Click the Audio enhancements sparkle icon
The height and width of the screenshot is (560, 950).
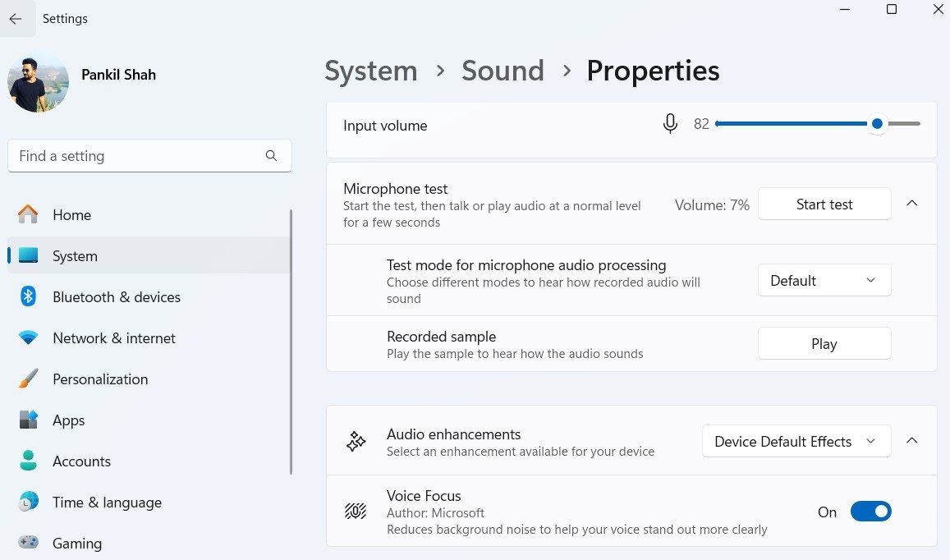tap(355, 440)
